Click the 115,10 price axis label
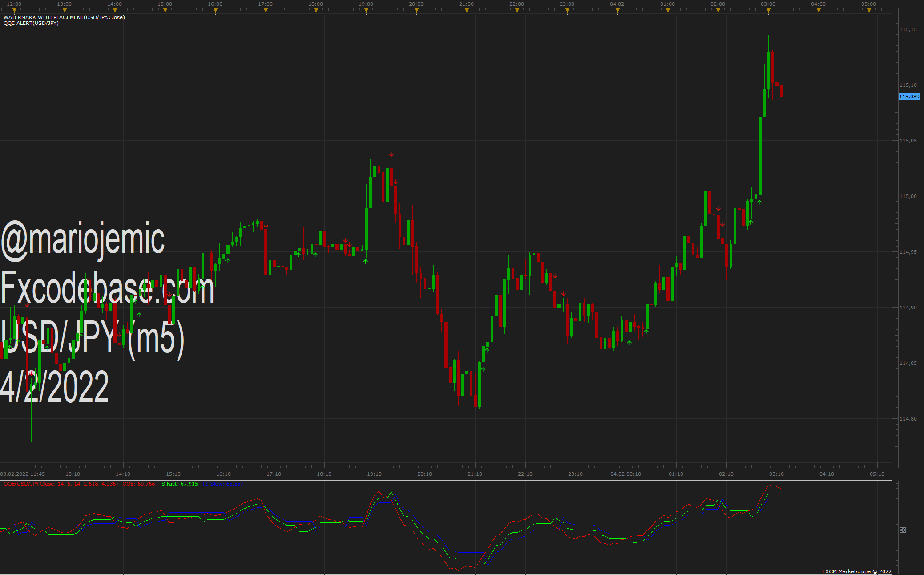The image size is (924, 575). click(x=908, y=85)
